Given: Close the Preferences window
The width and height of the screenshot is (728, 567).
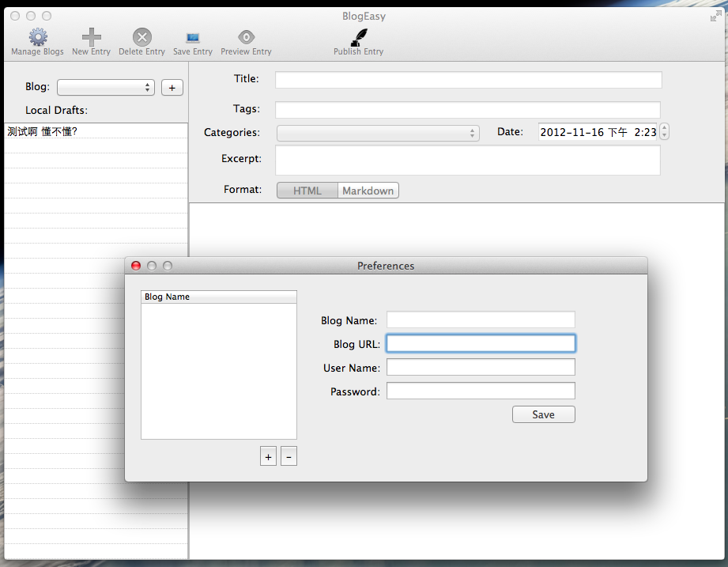Looking at the screenshot, I should (136, 266).
